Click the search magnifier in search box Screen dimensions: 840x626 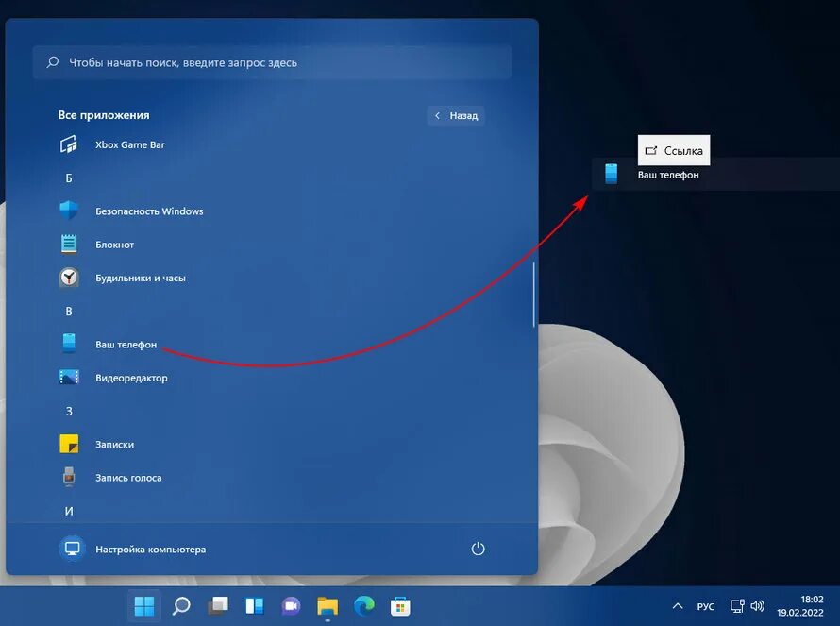tap(53, 62)
